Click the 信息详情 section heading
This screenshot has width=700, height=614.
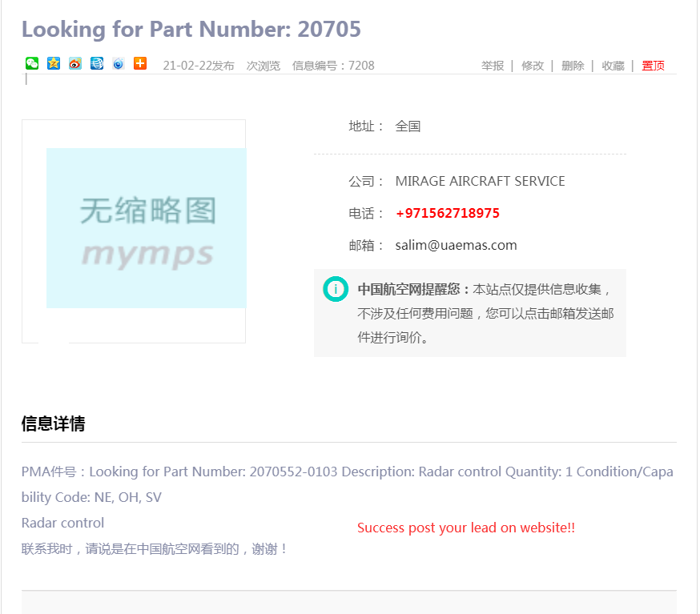coord(53,424)
